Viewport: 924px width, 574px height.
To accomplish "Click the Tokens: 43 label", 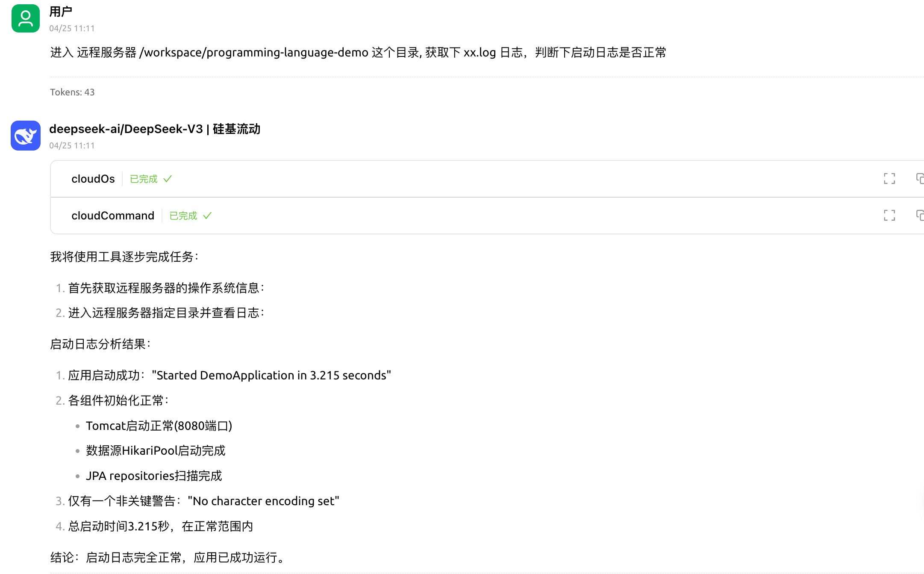I will (x=72, y=92).
